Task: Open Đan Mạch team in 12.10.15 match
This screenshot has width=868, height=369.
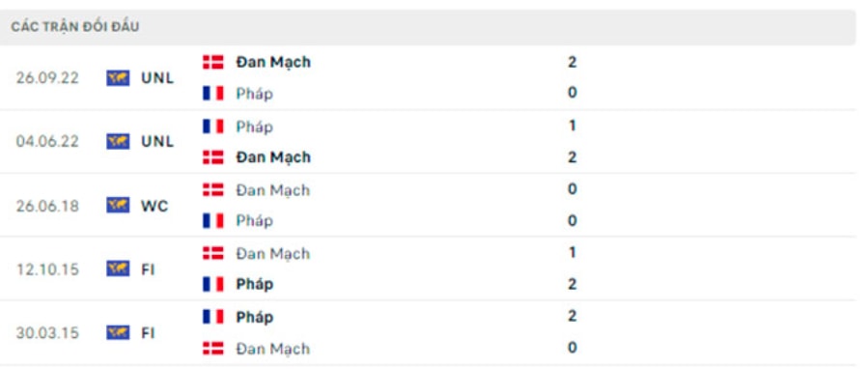Action: click(273, 254)
